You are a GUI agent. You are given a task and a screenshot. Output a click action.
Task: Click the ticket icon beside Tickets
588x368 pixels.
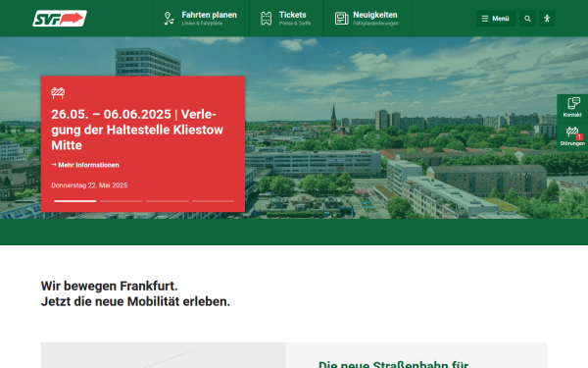267,19
